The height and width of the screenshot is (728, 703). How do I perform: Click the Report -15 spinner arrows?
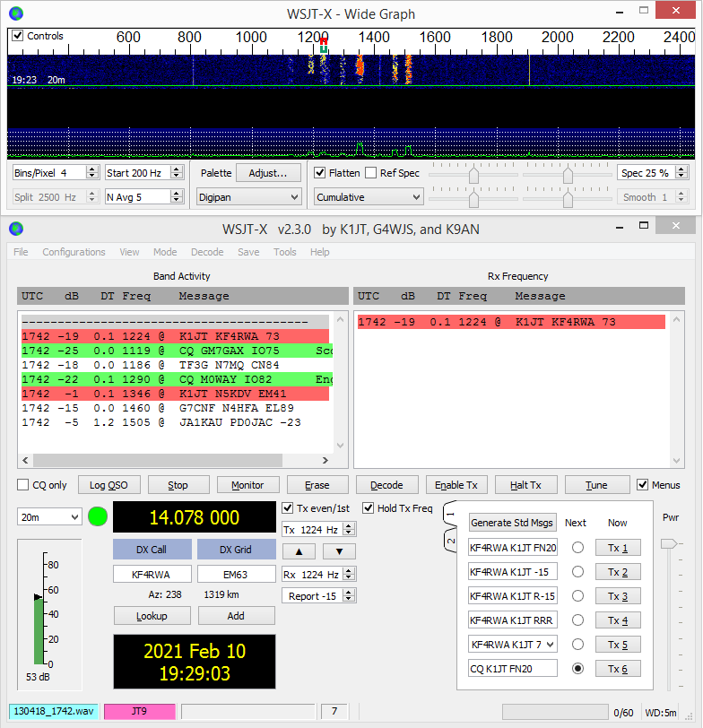[x=349, y=595]
